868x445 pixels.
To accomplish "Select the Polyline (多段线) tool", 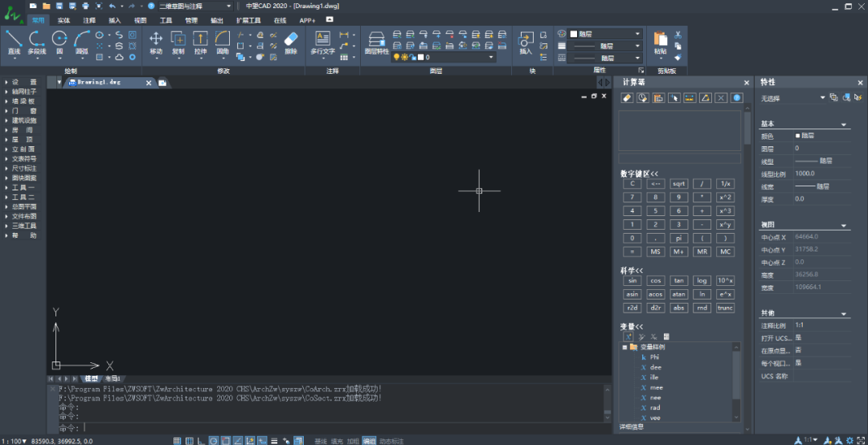I will (37, 42).
